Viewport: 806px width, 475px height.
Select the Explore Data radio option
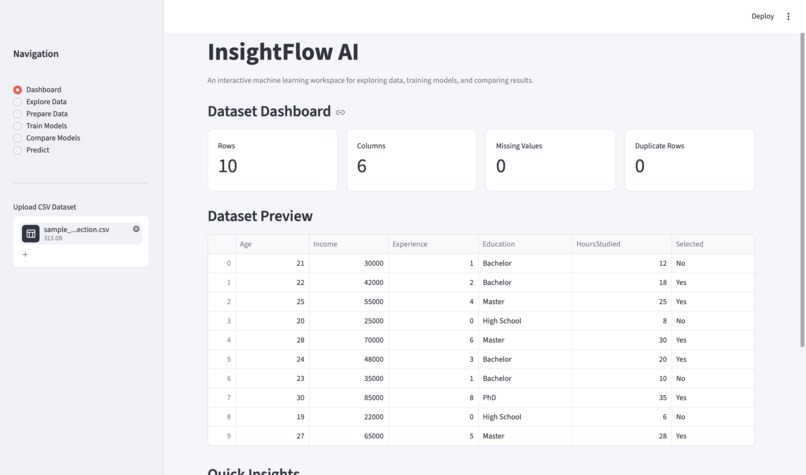[40, 102]
